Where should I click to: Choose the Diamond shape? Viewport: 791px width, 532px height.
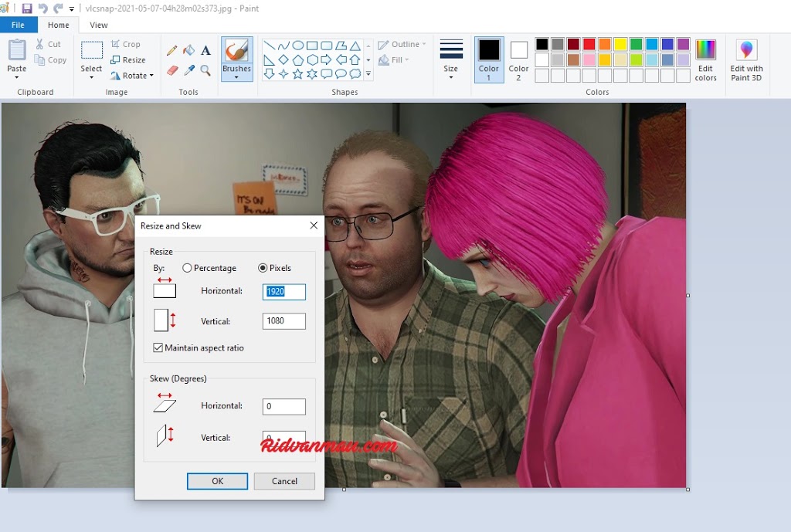point(283,60)
